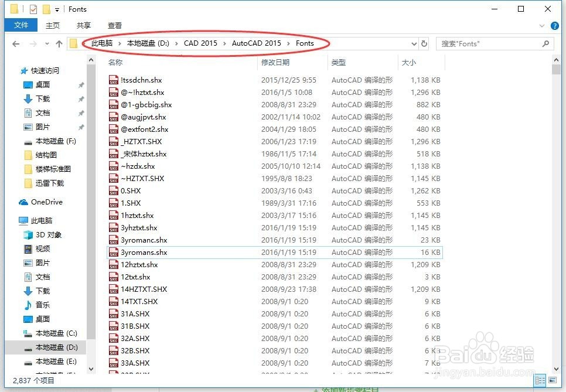The image size is (566, 392).
Task: Switch to large icons view button
Action: 553,380
